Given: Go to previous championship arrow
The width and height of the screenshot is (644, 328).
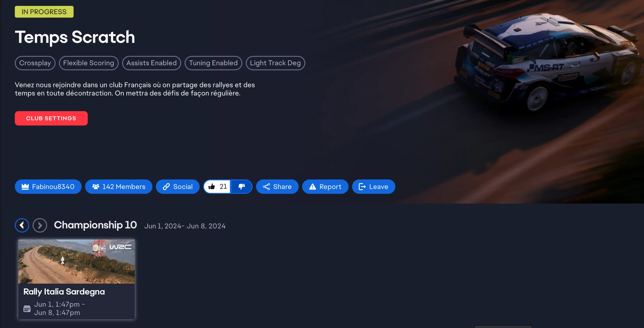Looking at the screenshot, I should coord(22,225).
